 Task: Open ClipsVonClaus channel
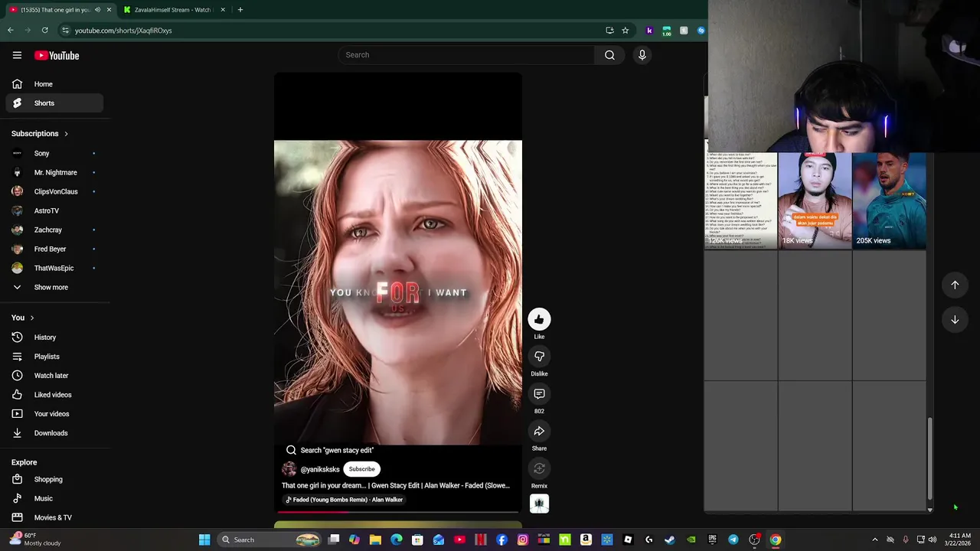click(x=54, y=191)
